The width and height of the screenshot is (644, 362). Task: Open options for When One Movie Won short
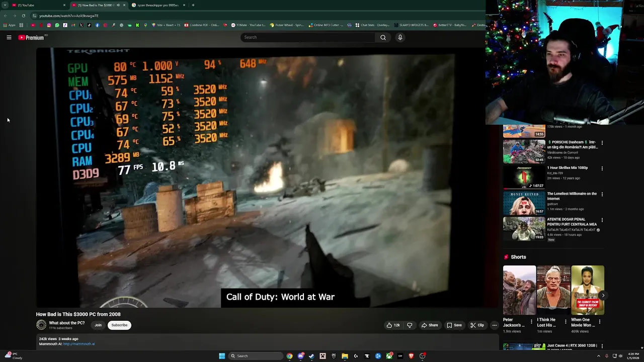coord(599,322)
